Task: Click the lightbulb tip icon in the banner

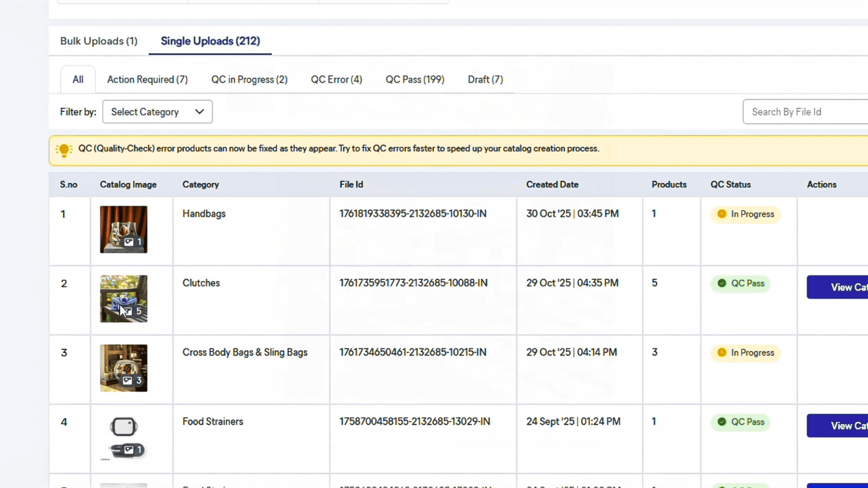Action: [64, 150]
